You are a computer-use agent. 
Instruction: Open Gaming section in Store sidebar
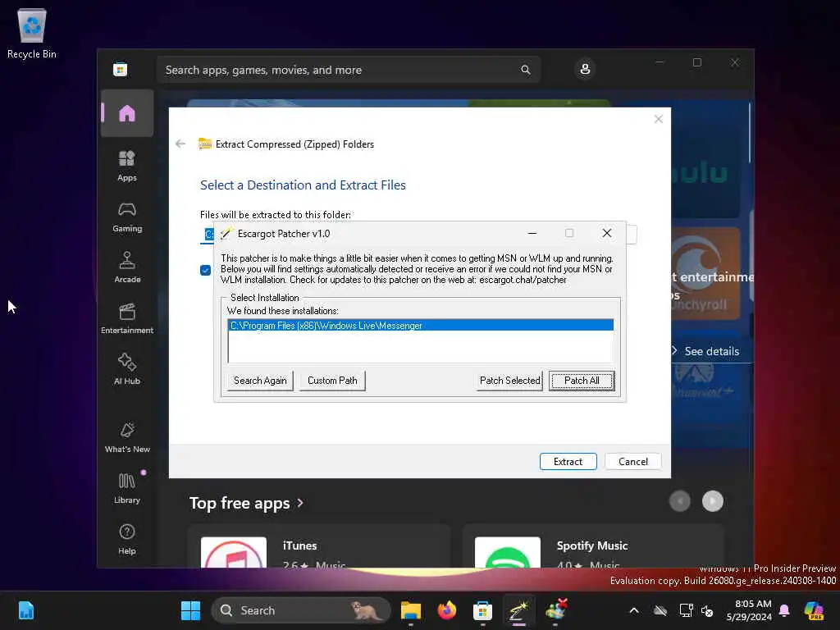[127, 217]
